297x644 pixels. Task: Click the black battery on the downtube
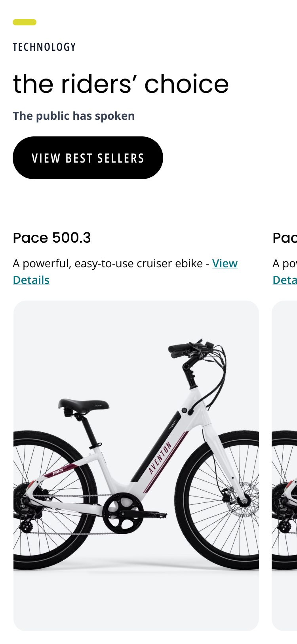156,444
